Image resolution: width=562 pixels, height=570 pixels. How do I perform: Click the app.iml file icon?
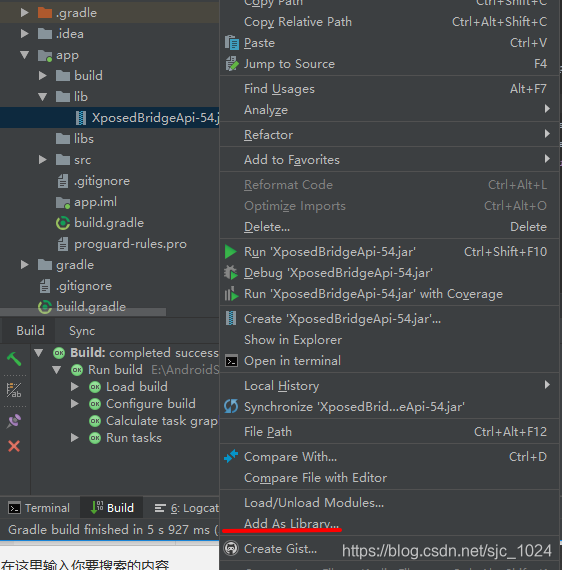pyautogui.click(x=63, y=202)
